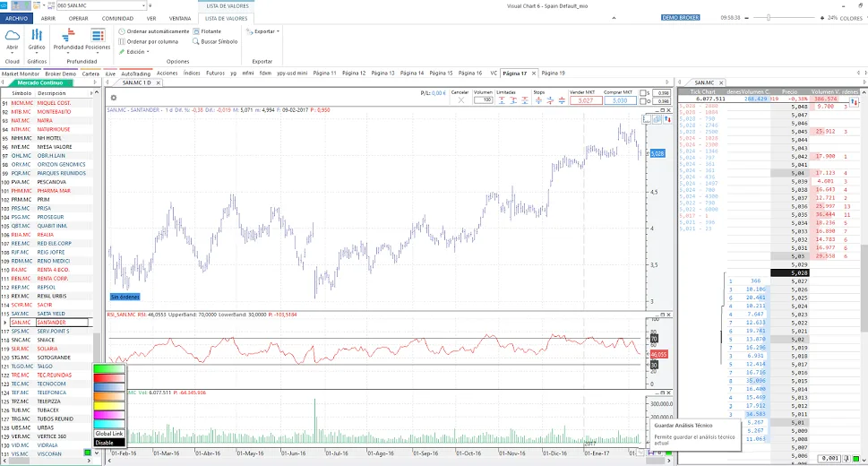The image size is (868, 466).
Task: Switch to the AutoTrading page tab
Action: (136, 73)
